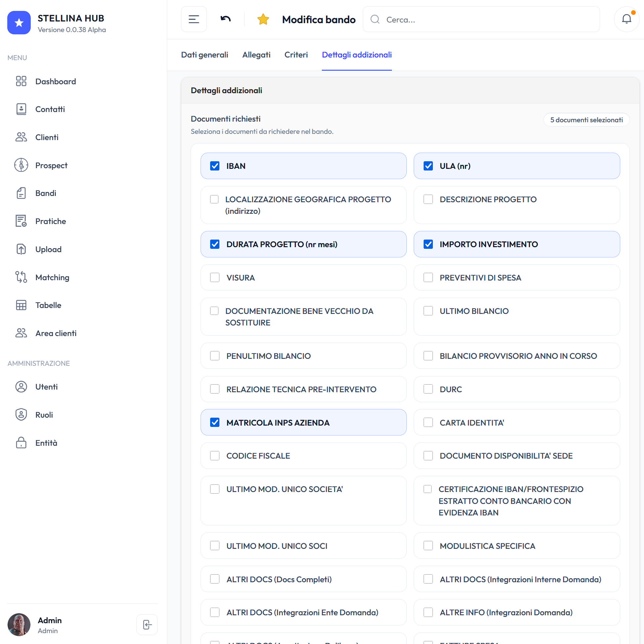This screenshot has width=644, height=644.
Task: Uncheck the IBAN checkbox
Action: 215,166
